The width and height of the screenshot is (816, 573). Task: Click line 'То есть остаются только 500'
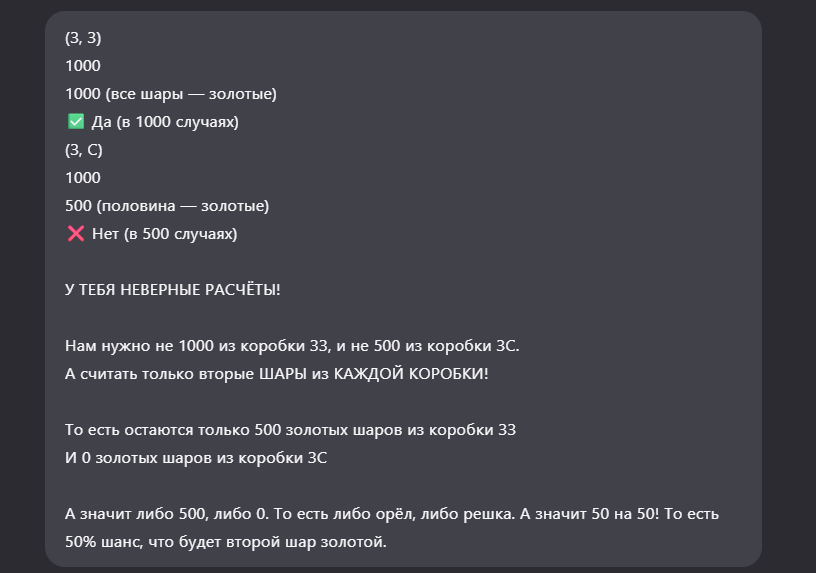coord(290,430)
